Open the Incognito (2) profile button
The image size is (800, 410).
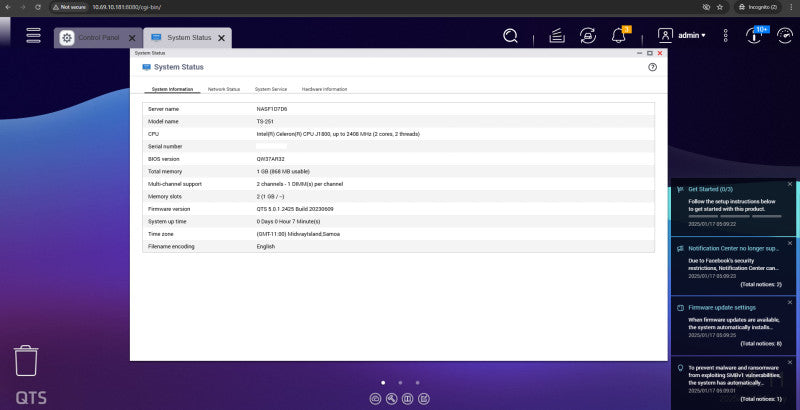(758, 7)
